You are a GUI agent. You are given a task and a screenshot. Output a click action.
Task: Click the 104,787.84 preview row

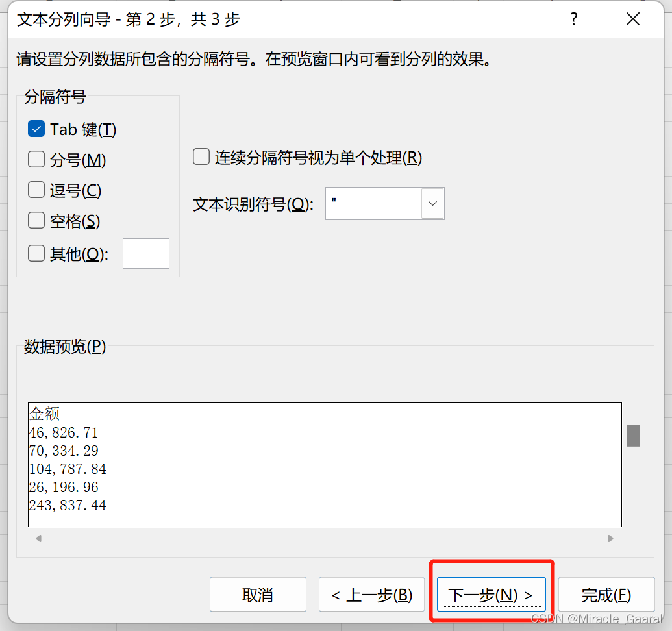click(x=68, y=469)
